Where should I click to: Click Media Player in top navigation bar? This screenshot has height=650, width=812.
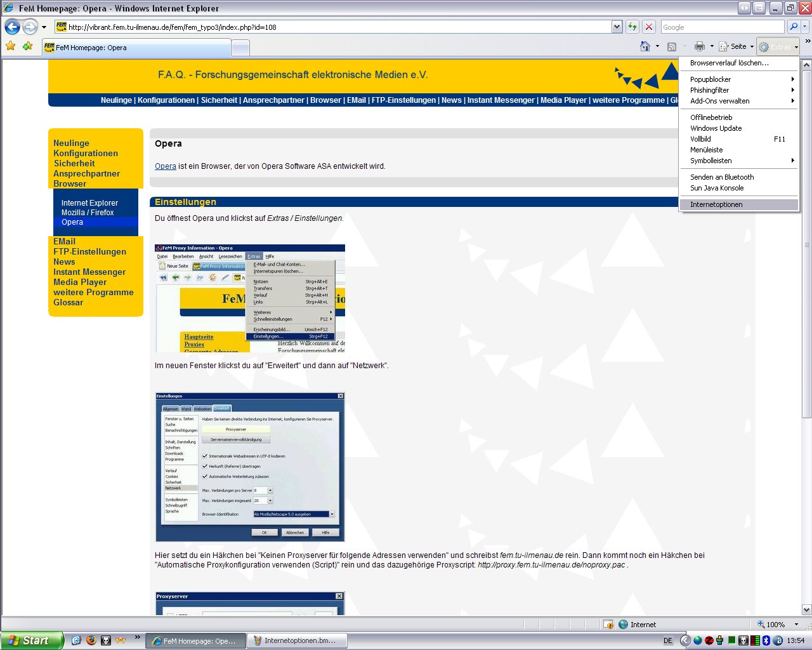[563, 100]
